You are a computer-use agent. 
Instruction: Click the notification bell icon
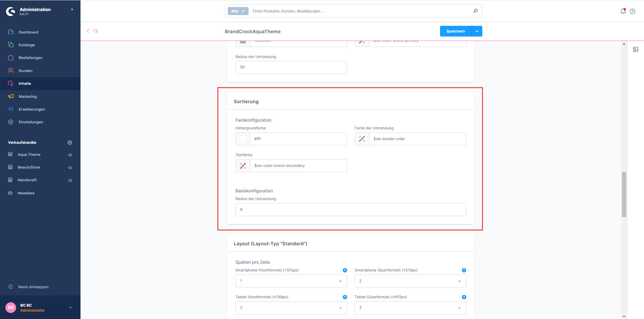click(623, 11)
